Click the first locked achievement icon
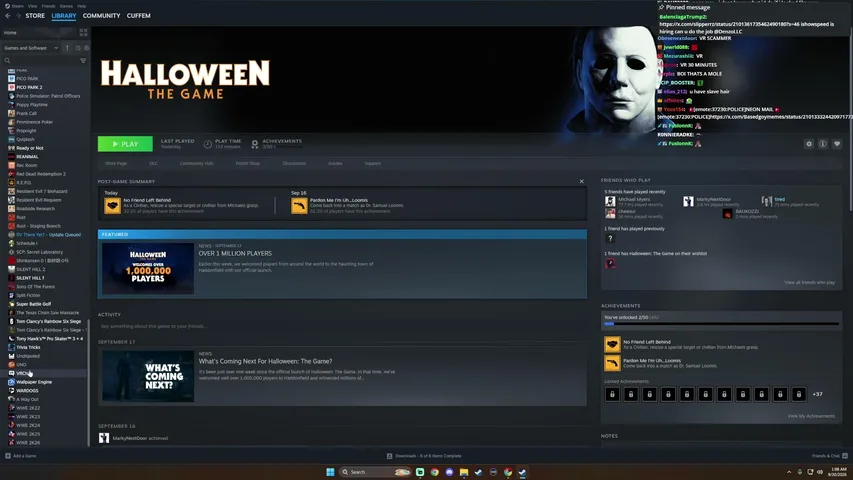 click(x=612, y=394)
